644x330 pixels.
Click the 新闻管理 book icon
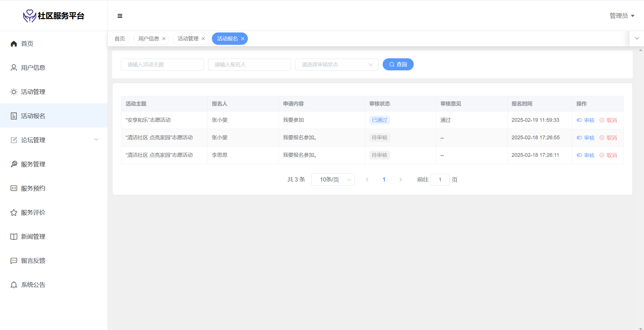pyautogui.click(x=14, y=237)
